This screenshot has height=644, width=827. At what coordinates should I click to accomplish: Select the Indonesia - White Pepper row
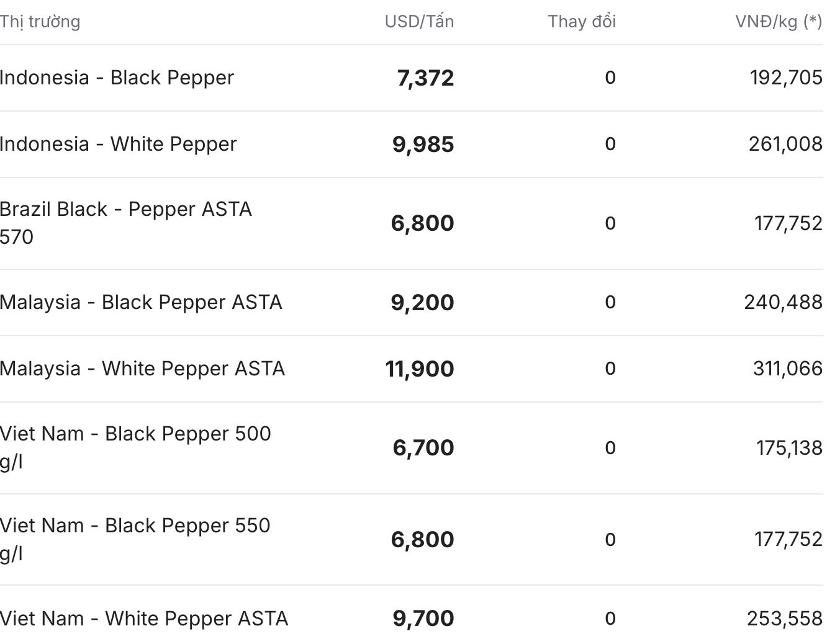click(x=412, y=145)
